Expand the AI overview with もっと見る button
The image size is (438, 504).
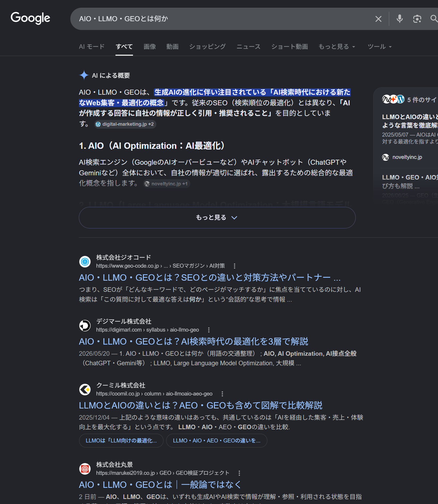pyautogui.click(x=217, y=218)
